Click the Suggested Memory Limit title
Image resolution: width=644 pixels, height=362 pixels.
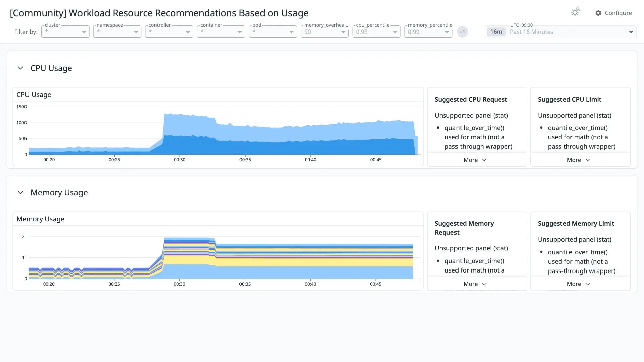tap(576, 223)
